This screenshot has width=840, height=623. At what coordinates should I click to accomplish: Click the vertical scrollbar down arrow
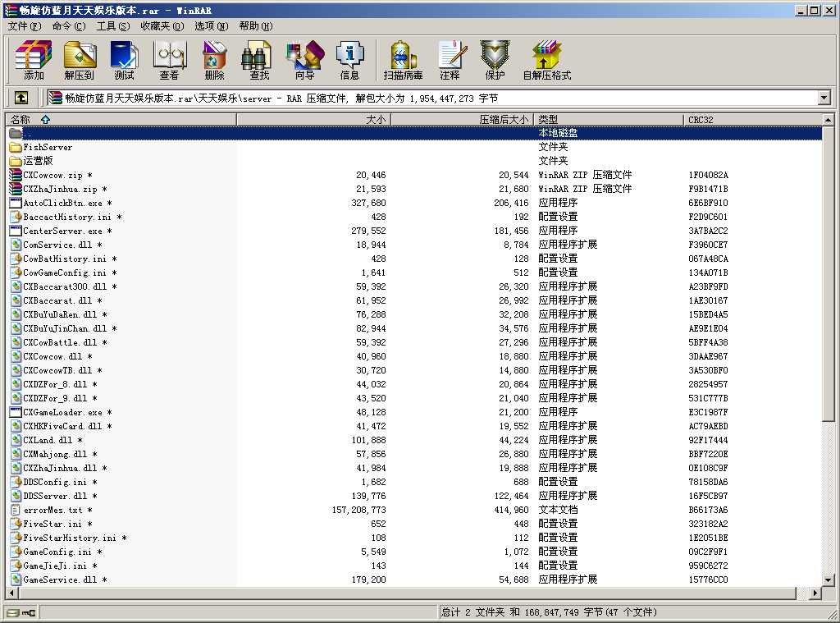coord(829,579)
